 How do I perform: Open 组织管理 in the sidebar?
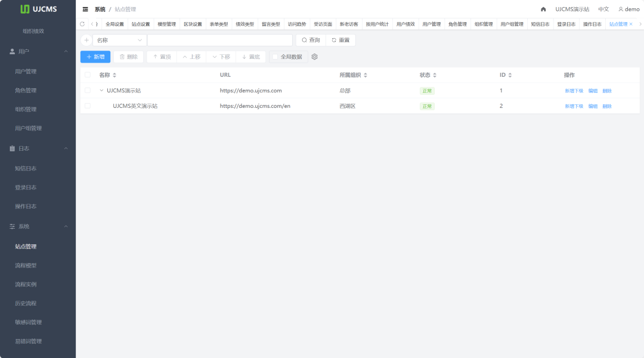[x=26, y=109]
